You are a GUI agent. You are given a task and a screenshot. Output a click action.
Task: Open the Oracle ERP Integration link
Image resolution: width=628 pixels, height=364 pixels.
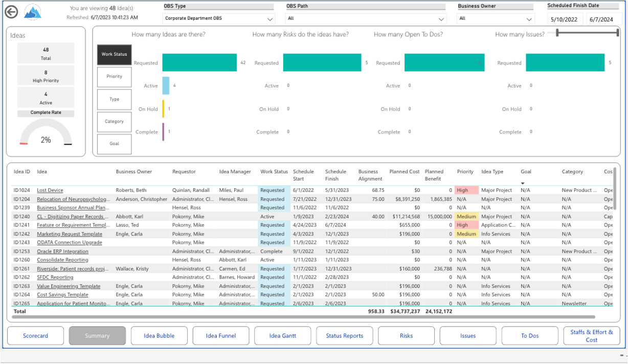point(62,252)
